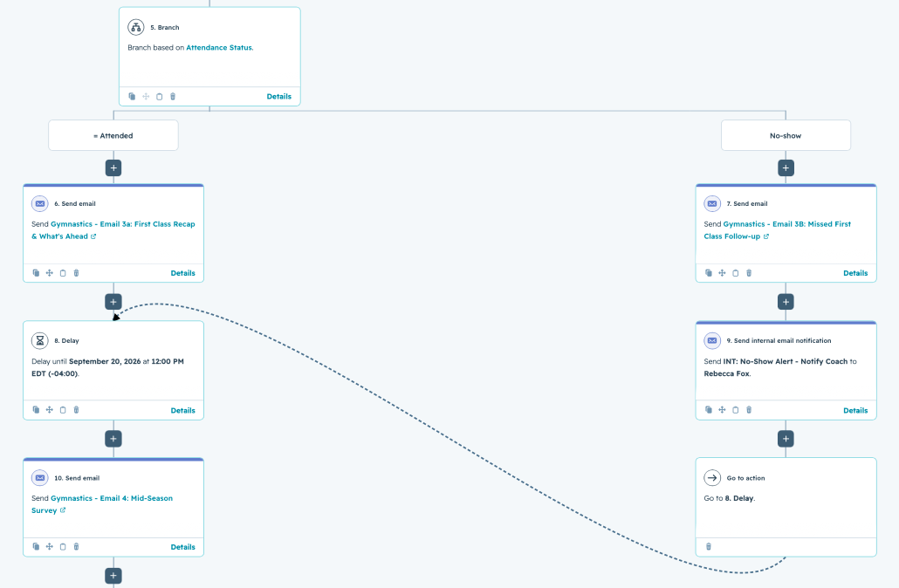Open Email 3B Missed First Class Follow-up link
Viewport: 899px width, 588px height.
[x=777, y=229]
